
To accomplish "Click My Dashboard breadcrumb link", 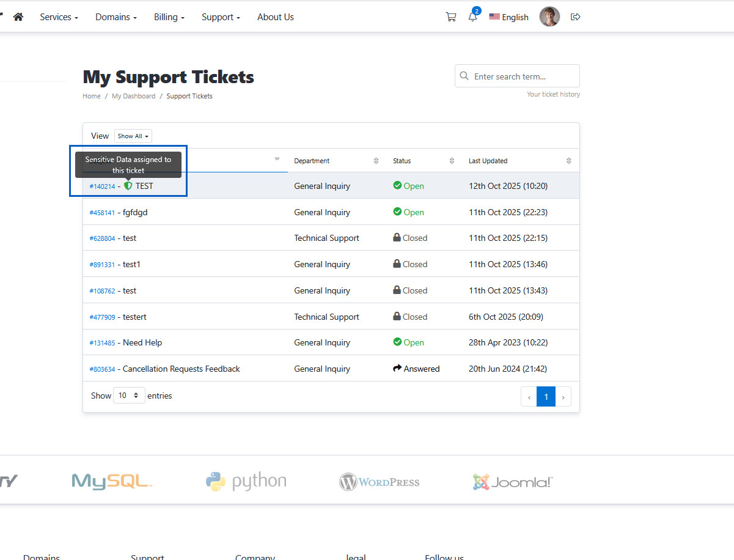I will click(x=133, y=96).
